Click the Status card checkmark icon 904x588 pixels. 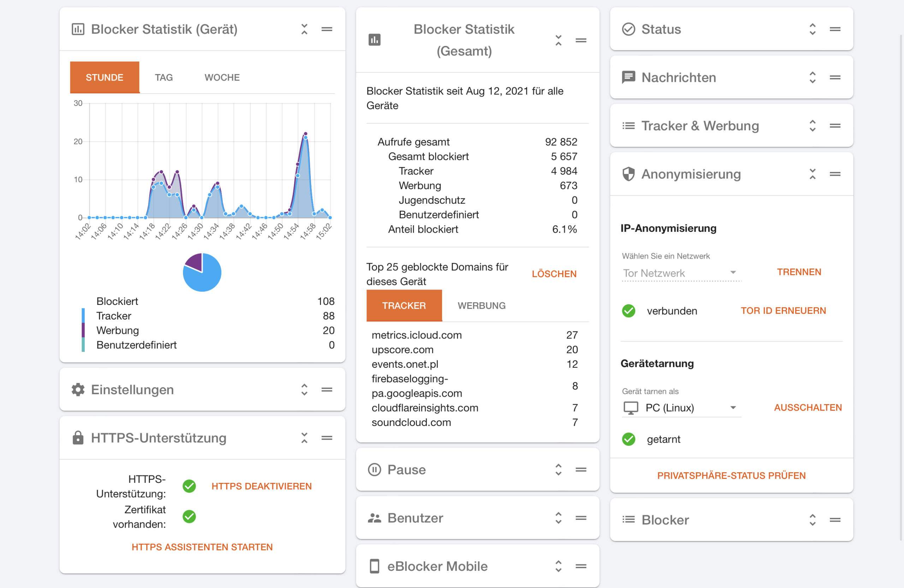[x=628, y=29]
